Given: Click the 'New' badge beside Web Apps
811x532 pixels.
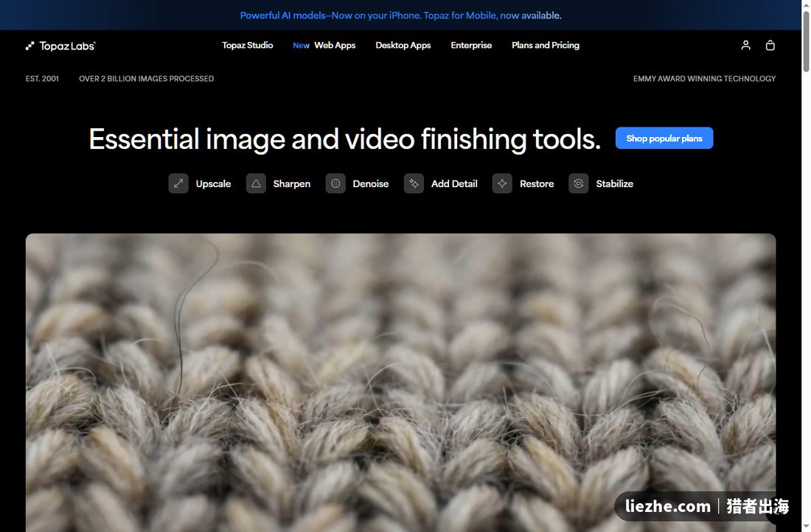Looking at the screenshot, I should point(301,46).
